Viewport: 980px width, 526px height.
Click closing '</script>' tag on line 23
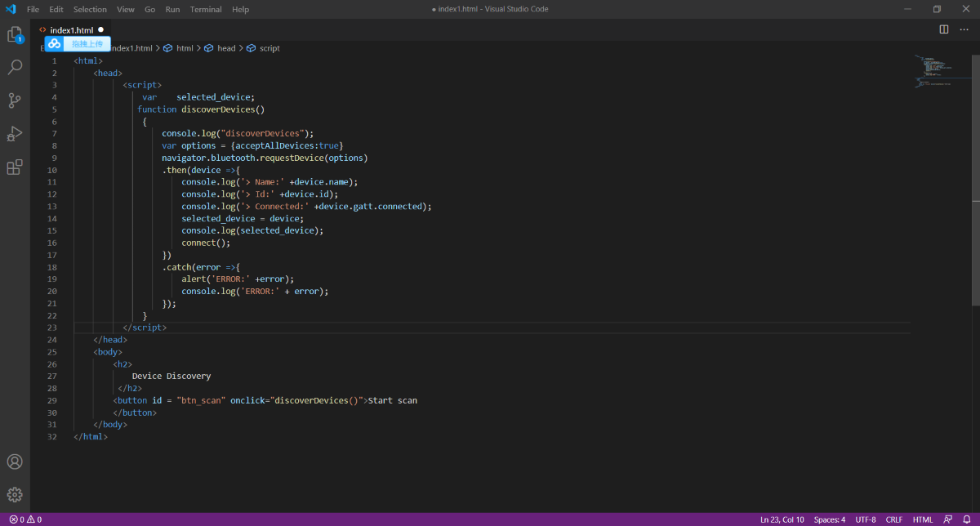pos(145,328)
